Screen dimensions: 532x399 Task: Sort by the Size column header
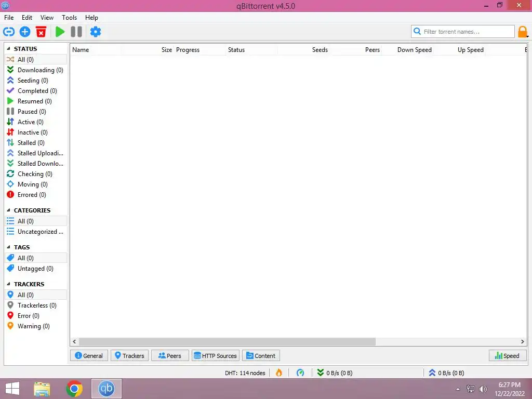148,50
